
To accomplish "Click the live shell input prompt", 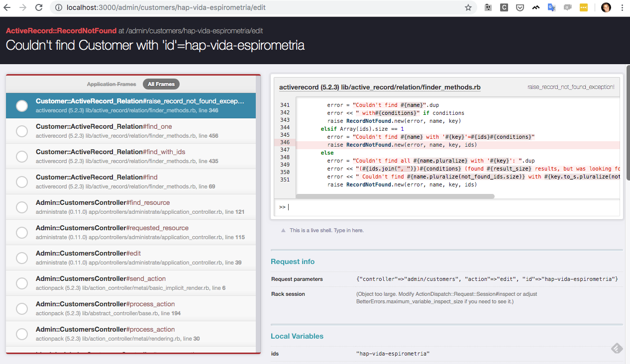I will coord(448,207).
